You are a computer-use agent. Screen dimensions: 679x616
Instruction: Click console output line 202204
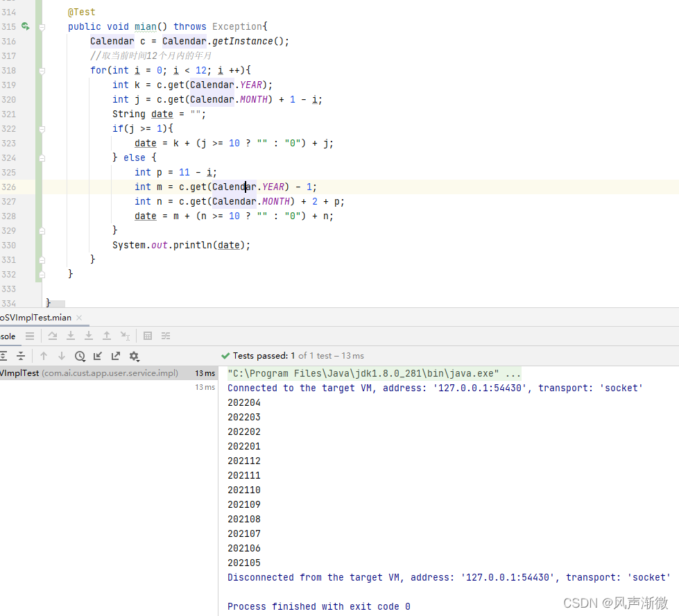[244, 402]
